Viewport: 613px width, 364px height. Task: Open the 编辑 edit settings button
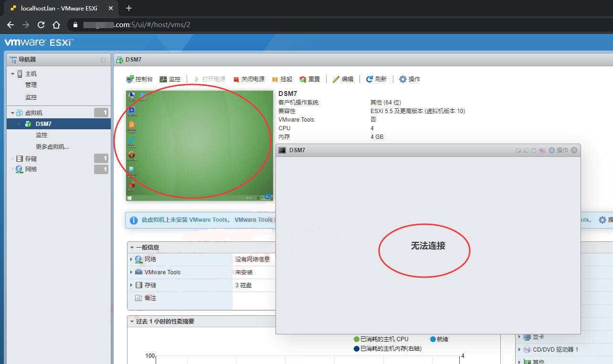(x=343, y=79)
